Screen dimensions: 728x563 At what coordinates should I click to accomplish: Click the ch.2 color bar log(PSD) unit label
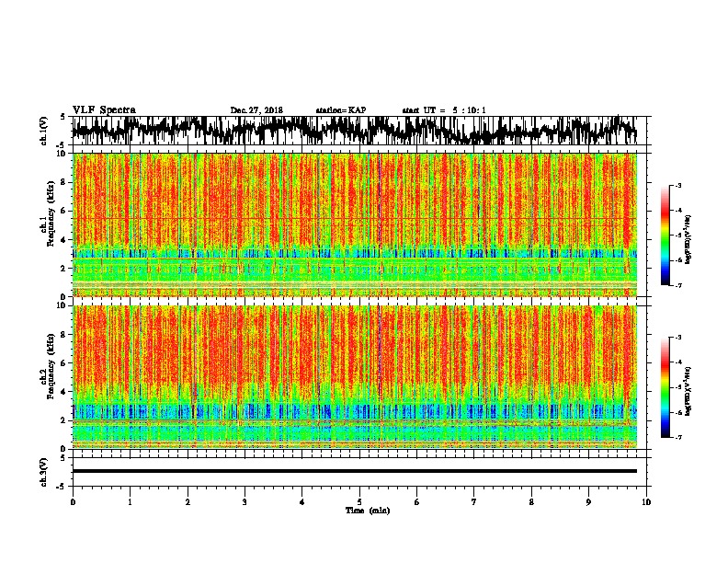point(688,391)
